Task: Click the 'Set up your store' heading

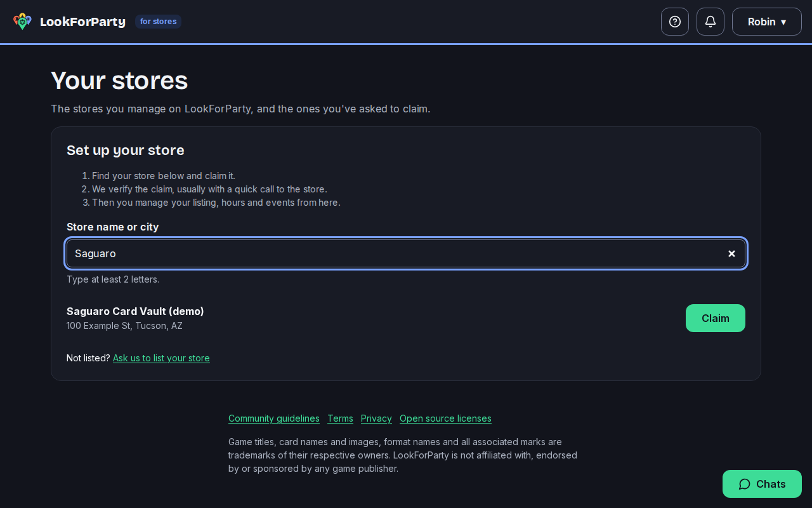Action: click(126, 150)
